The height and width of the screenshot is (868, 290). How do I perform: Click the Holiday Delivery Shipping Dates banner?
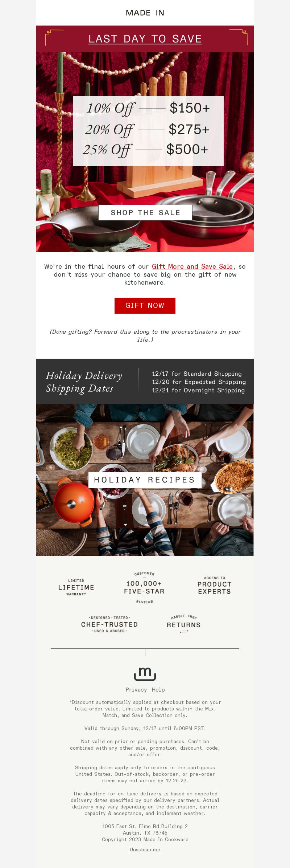(145, 382)
